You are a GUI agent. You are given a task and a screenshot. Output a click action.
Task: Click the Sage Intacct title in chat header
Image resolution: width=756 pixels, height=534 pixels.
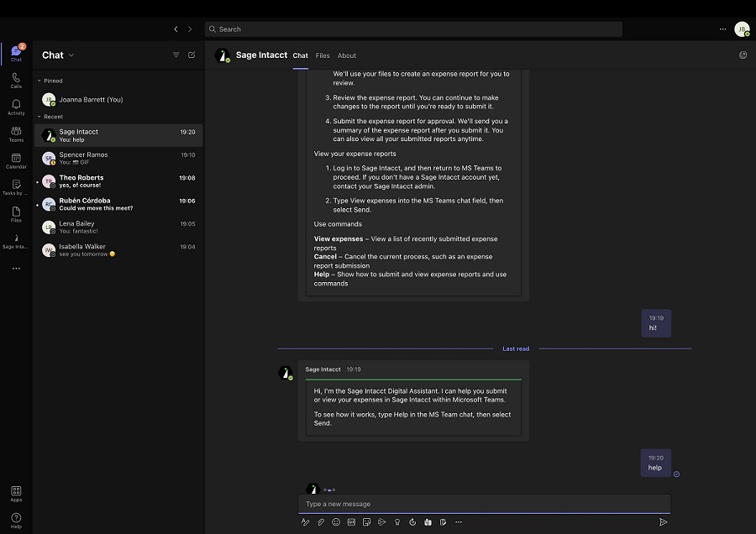pos(261,55)
